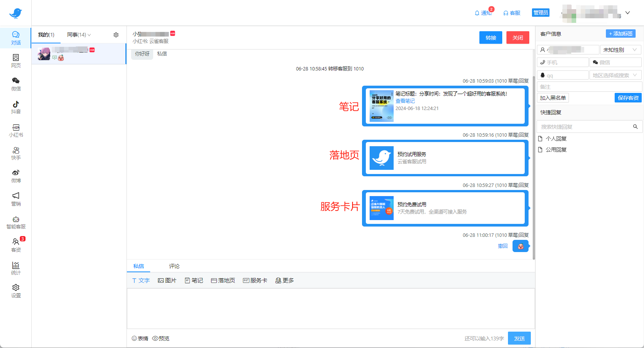
Task: Click the 查看笔记 link
Action: tap(405, 101)
